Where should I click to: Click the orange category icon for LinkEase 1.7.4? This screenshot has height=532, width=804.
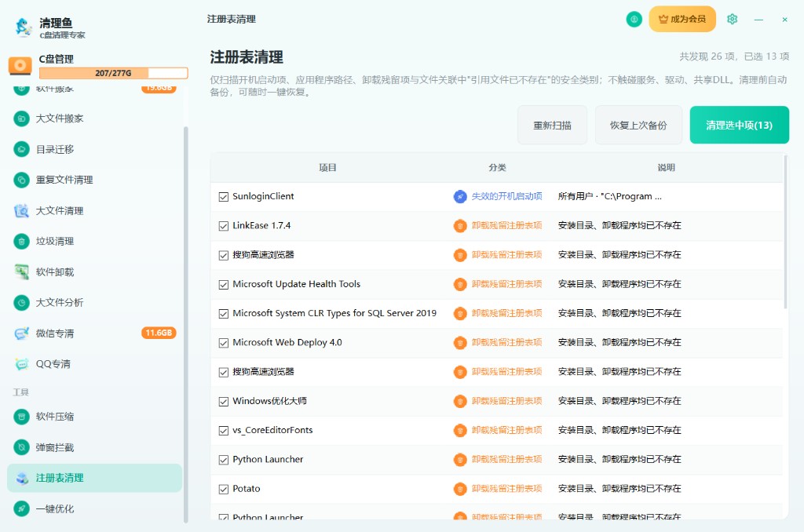460,225
